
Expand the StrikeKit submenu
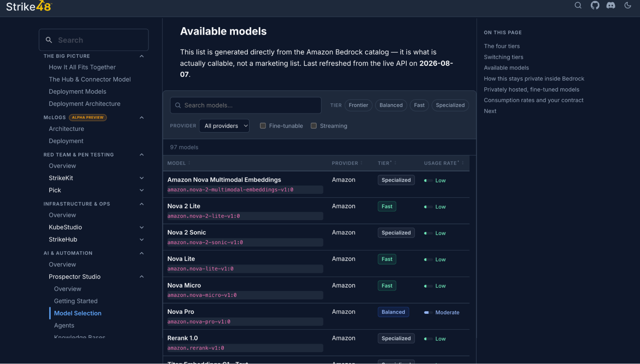pyautogui.click(x=142, y=178)
